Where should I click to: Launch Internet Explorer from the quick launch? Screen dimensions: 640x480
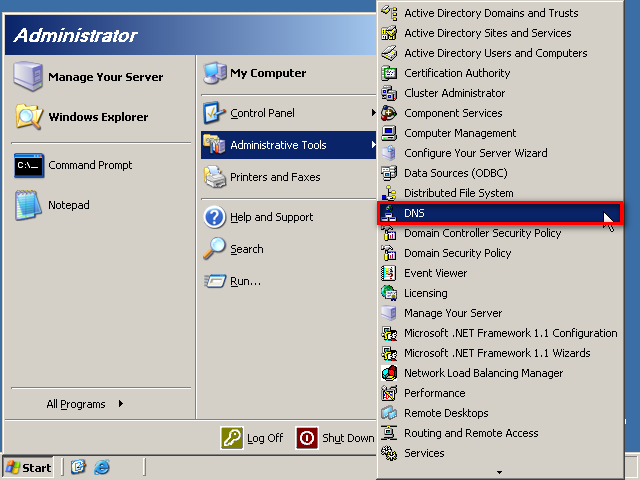pos(102,467)
